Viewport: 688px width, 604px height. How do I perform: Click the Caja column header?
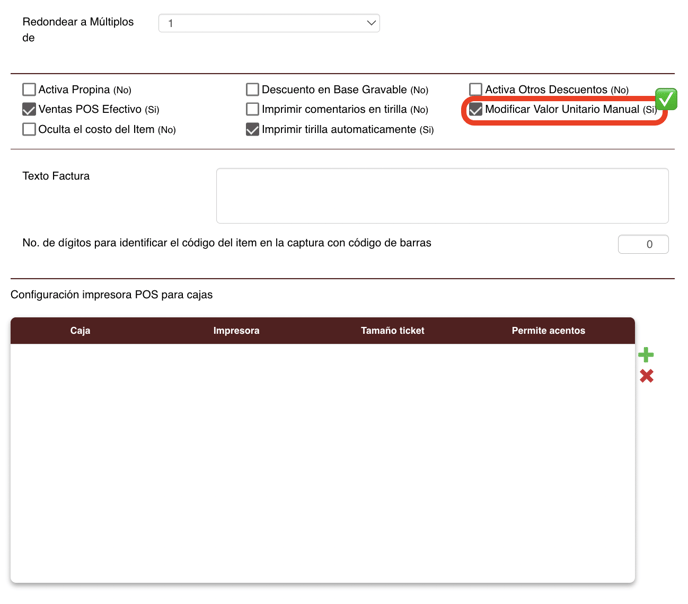click(x=80, y=331)
